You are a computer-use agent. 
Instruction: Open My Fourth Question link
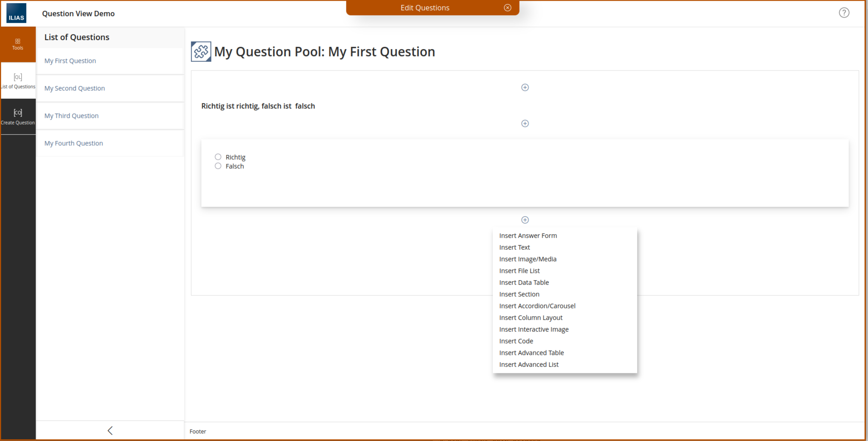(73, 143)
